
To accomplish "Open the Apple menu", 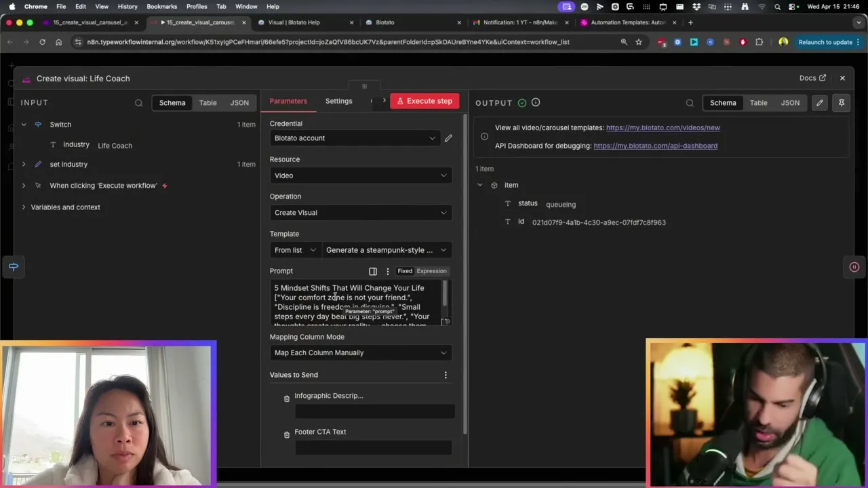I will click(12, 6).
